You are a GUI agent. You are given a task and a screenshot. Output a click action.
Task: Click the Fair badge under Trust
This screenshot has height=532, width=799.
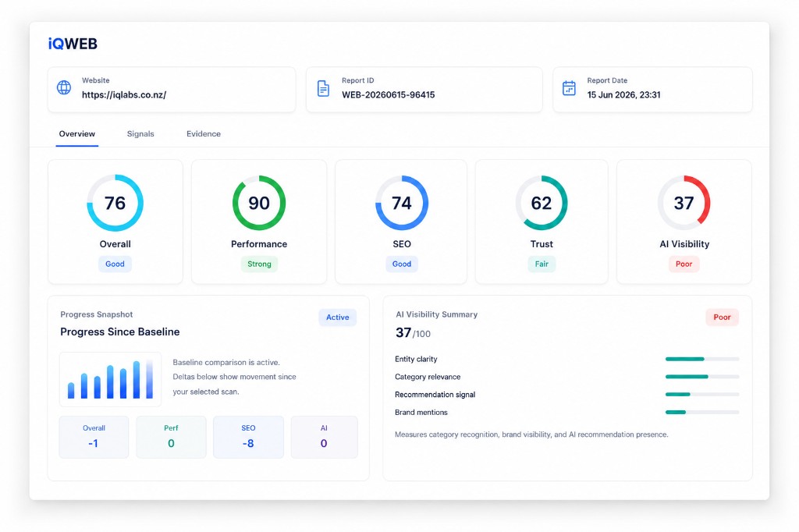pos(542,264)
